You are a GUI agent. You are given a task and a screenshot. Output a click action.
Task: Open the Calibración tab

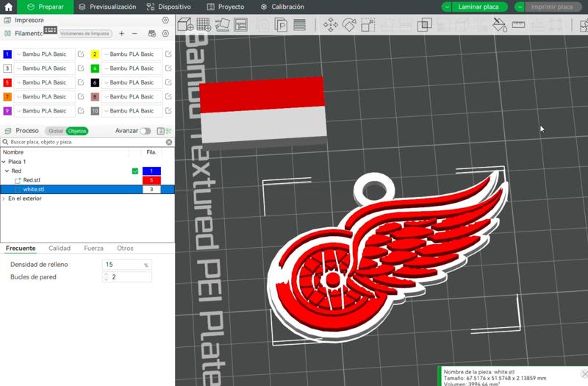pos(282,7)
